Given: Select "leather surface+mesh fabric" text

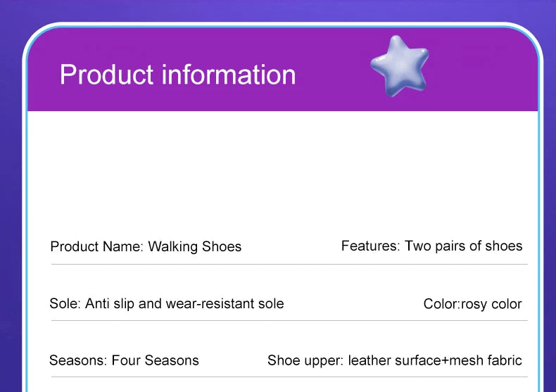Looking at the screenshot, I should [x=435, y=361].
